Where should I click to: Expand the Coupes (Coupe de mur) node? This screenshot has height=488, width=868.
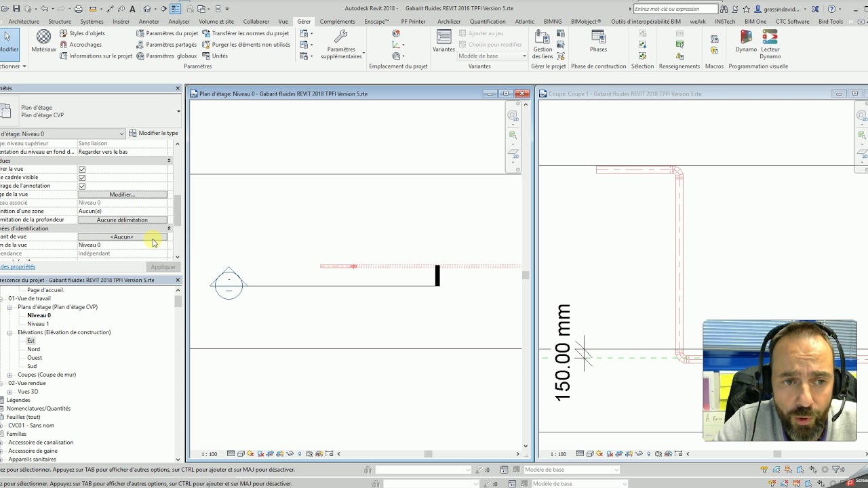click(x=10, y=375)
